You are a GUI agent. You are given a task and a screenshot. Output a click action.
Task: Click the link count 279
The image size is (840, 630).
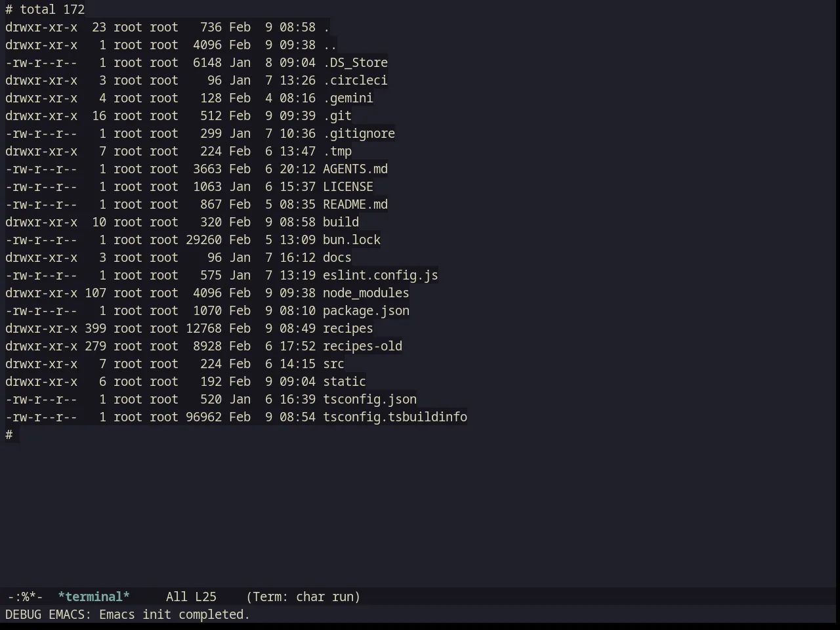95,346
